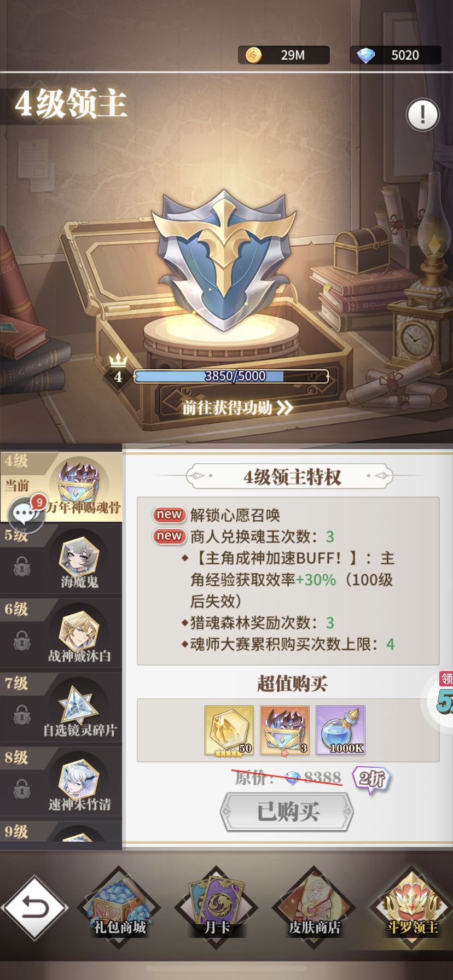453x980 pixels.
Task: Select the locked 7级 自选镜灵碎片 level
Action: [61, 707]
